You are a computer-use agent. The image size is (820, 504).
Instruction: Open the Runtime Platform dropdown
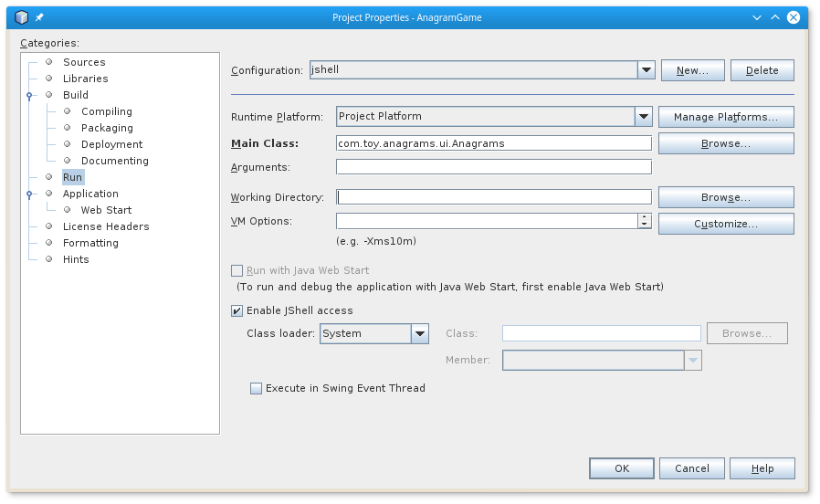[643, 117]
